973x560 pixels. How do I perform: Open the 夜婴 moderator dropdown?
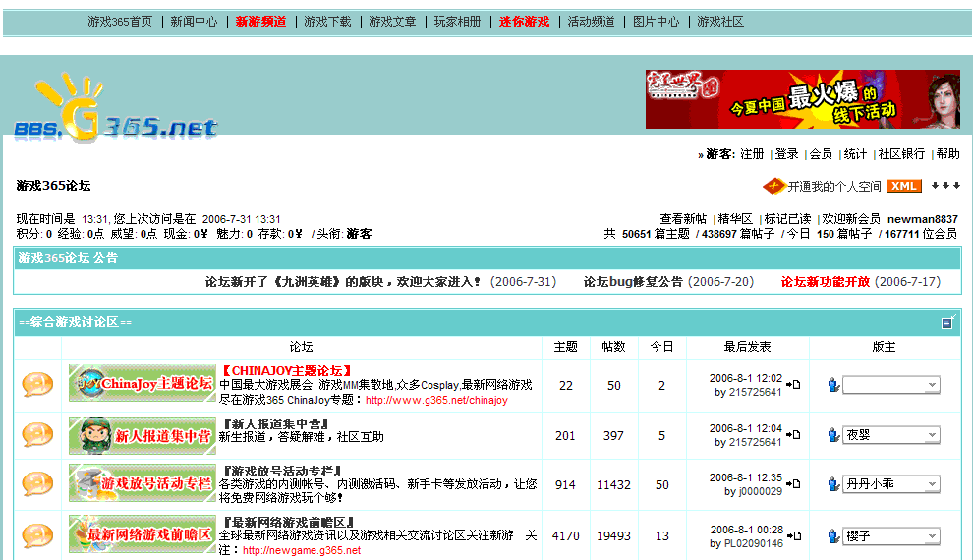click(x=891, y=435)
